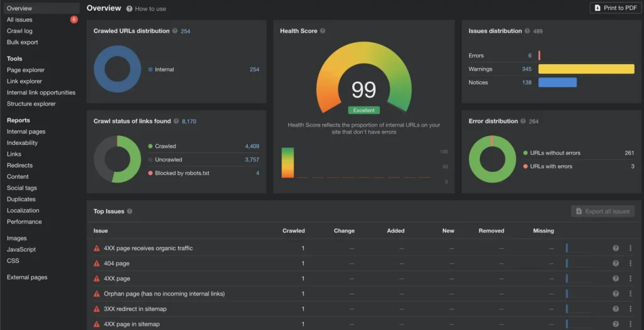Viewport: 644px width, 330px height.
Task: Click help icon next to Top Issues
Action: (130, 212)
